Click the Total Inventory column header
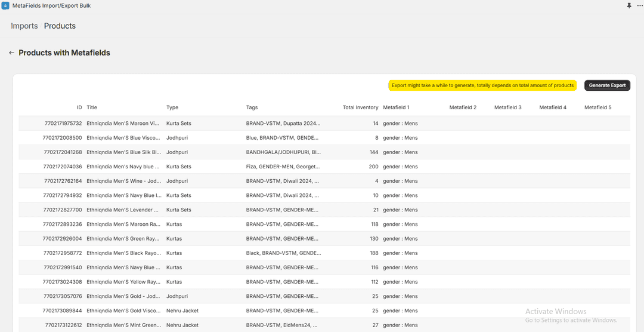 361,107
